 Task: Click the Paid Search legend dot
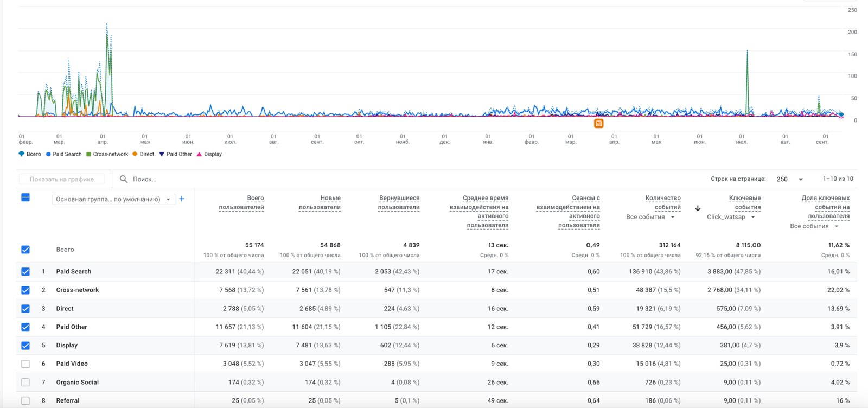[x=48, y=154]
